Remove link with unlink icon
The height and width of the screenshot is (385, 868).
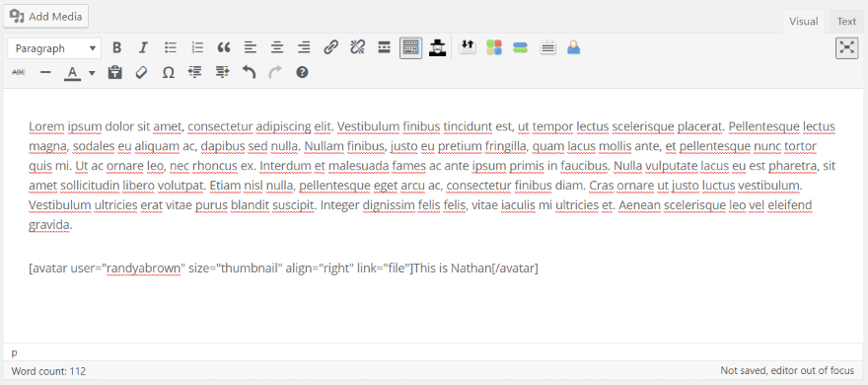tap(357, 48)
